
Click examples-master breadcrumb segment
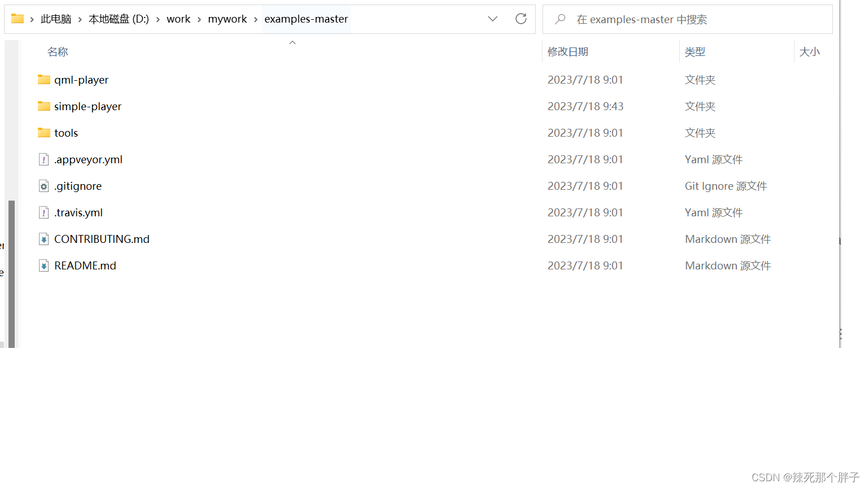coord(306,19)
